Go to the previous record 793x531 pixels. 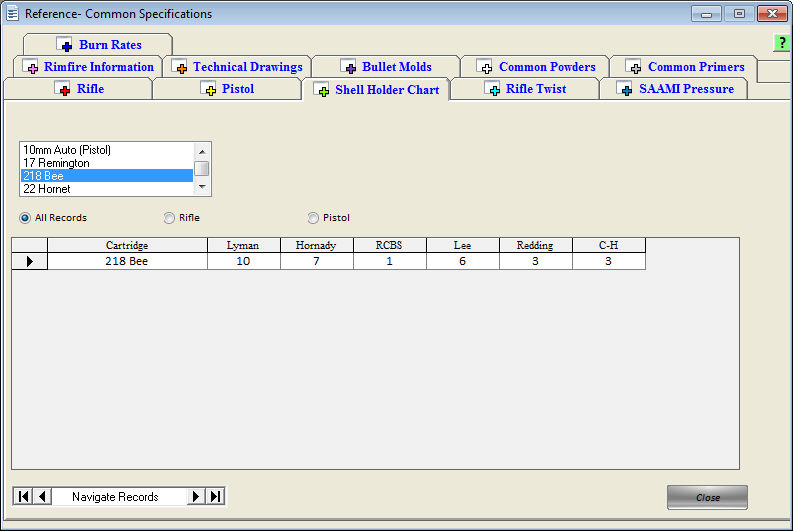click(x=42, y=497)
